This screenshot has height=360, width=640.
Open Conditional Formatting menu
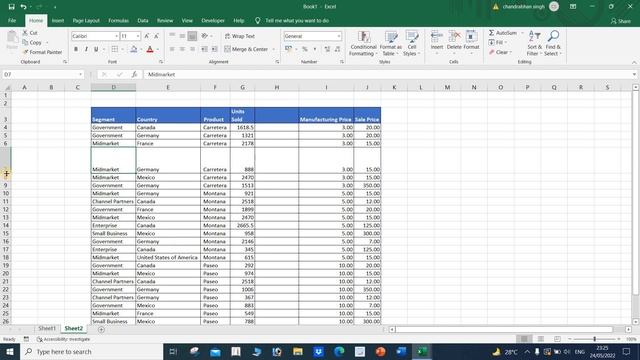[363, 43]
